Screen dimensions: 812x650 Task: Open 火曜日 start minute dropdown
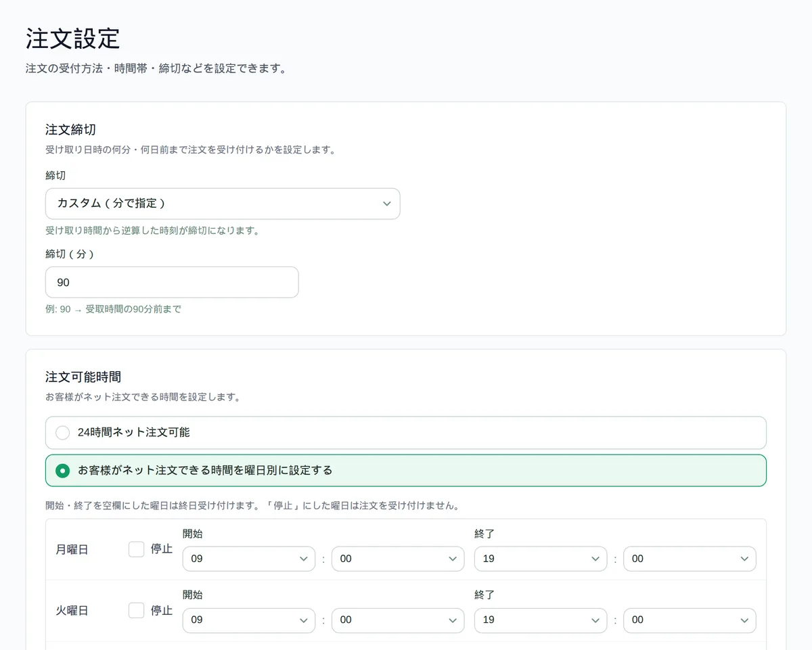tap(398, 620)
